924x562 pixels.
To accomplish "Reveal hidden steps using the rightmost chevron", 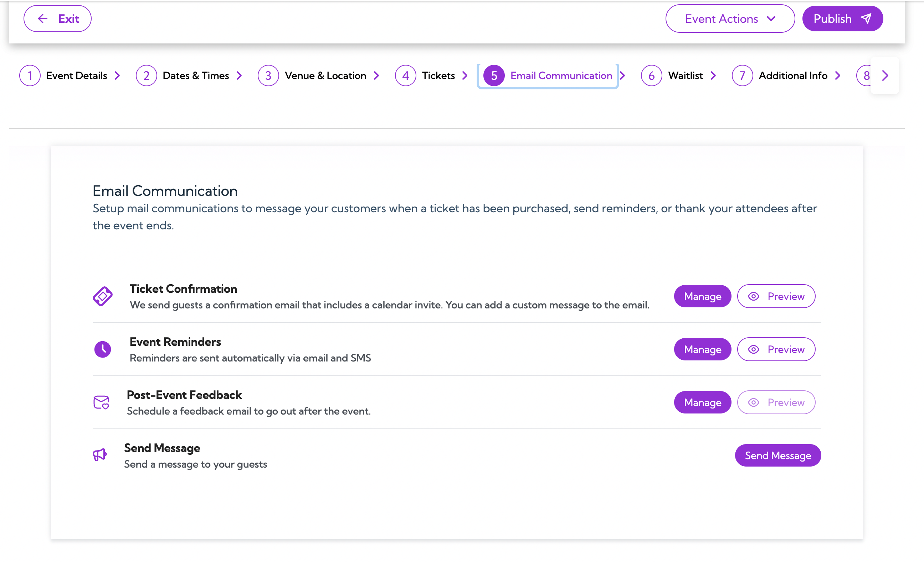I will 885,75.
